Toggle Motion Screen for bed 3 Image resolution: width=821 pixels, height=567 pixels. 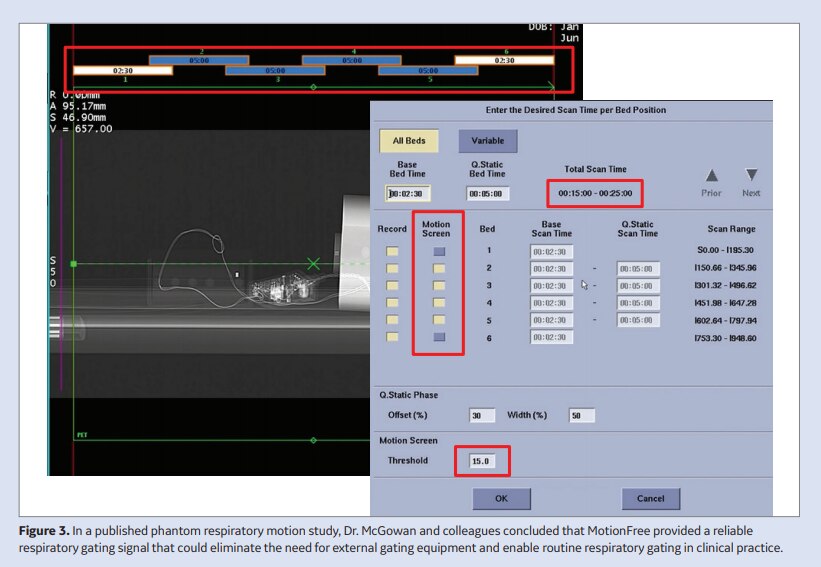pyautogui.click(x=438, y=286)
